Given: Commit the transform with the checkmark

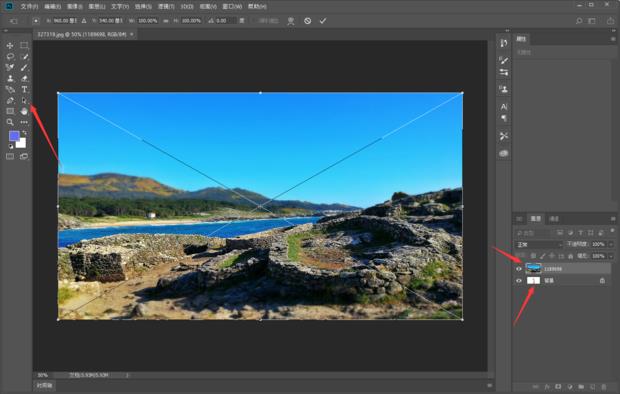Looking at the screenshot, I should point(323,21).
